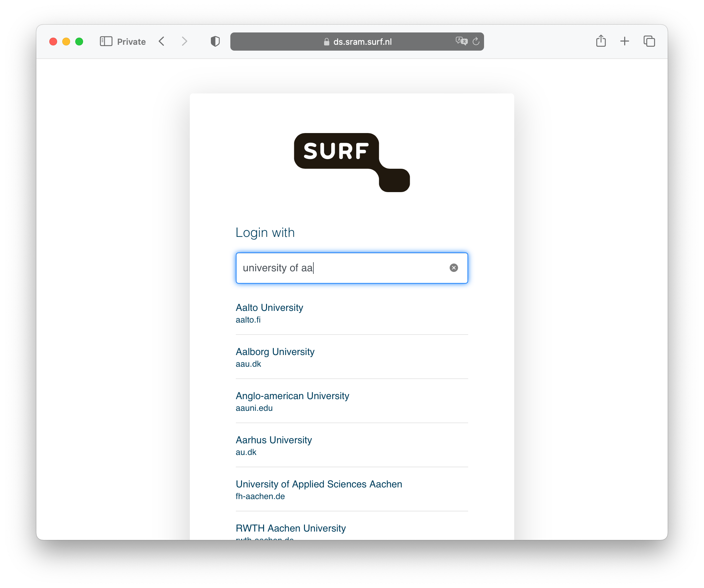The height and width of the screenshot is (588, 704).
Task: Select Aalborg University
Action: pyautogui.click(x=352, y=357)
